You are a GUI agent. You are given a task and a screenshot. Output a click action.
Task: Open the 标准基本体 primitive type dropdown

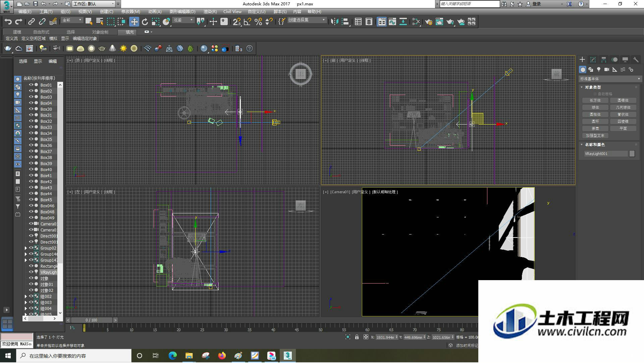[610, 79]
